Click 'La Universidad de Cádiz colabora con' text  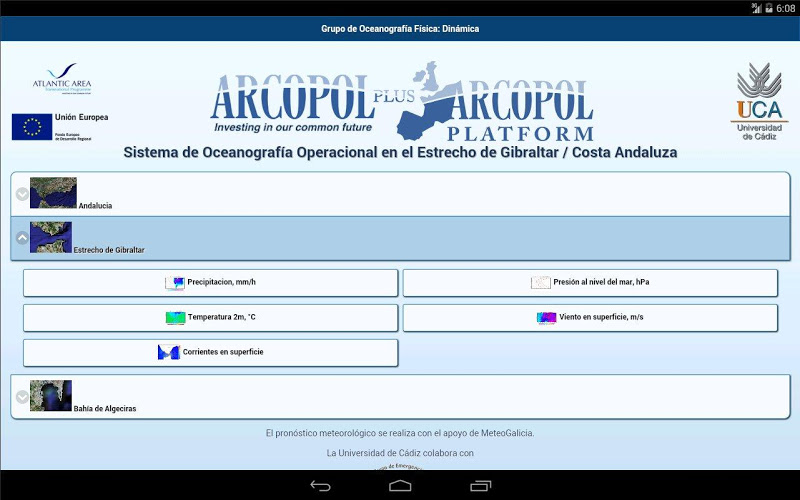coord(400,453)
